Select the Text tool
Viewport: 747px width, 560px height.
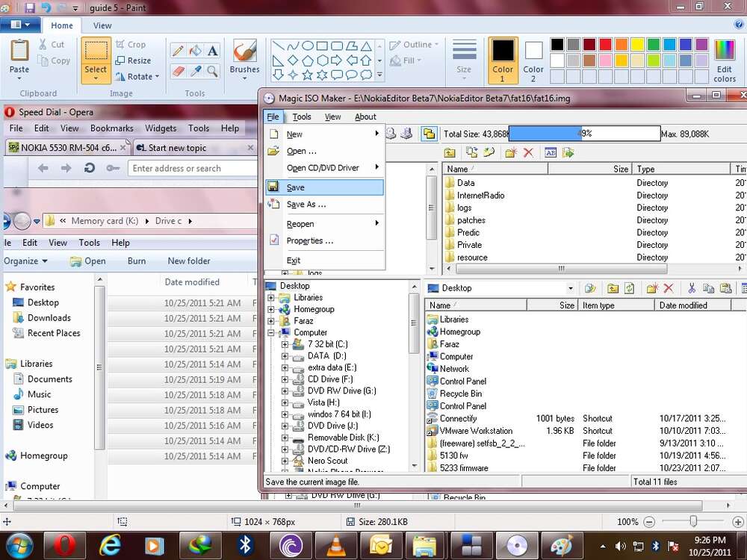point(212,51)
